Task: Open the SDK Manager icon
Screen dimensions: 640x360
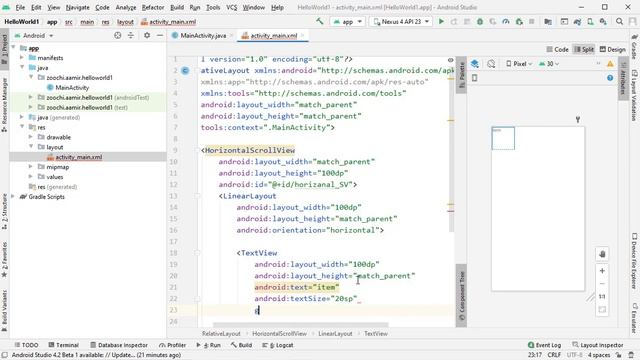Action: (603, 21)
